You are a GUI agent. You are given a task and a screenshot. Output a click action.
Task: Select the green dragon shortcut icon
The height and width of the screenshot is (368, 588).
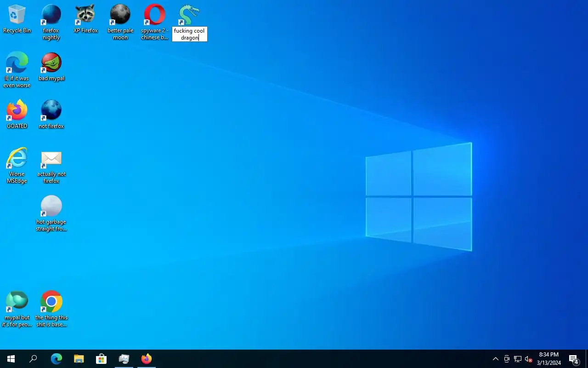click(189, 15)
